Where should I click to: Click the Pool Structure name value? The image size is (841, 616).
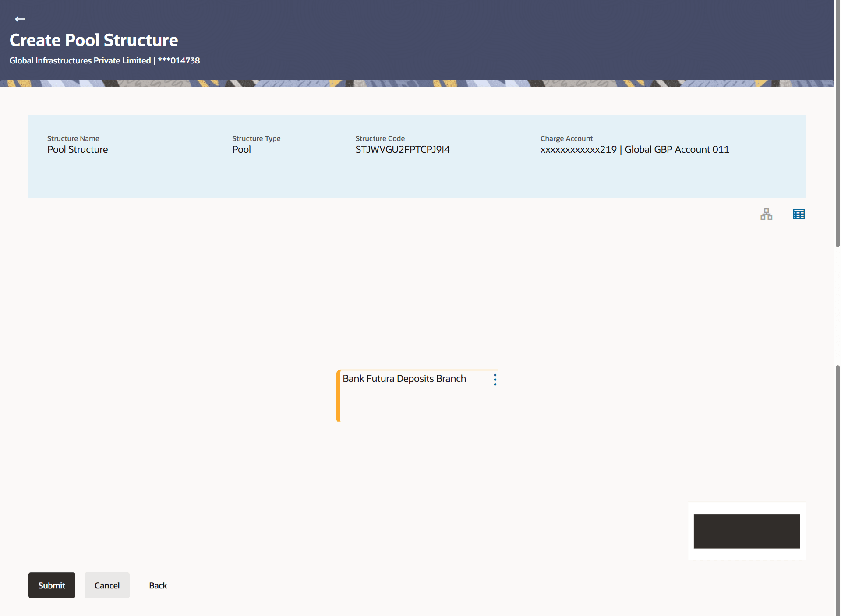[78, 150]
